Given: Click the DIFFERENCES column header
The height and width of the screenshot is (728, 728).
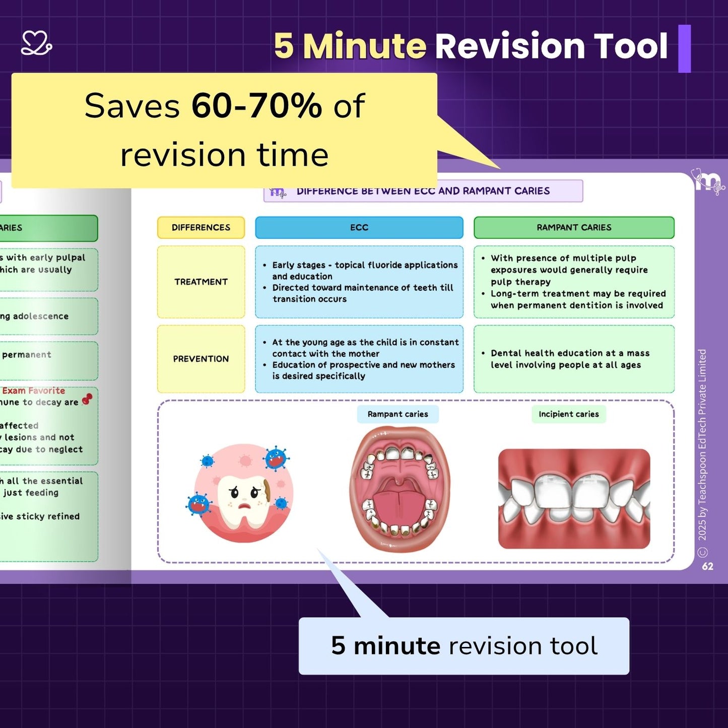Looking at the screenshot, I should [x=201, y=228].
